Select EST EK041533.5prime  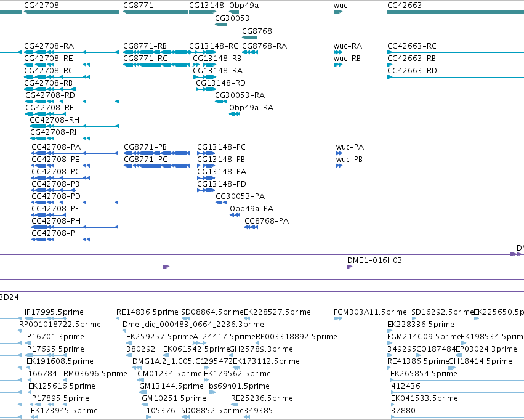click(x=424, y=398)
